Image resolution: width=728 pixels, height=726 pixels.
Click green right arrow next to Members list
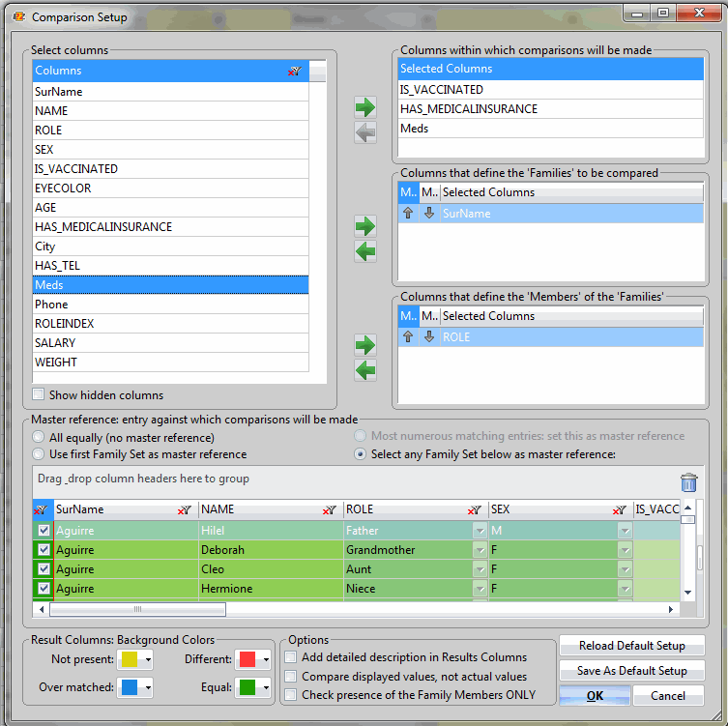click(x=365, y=345)
